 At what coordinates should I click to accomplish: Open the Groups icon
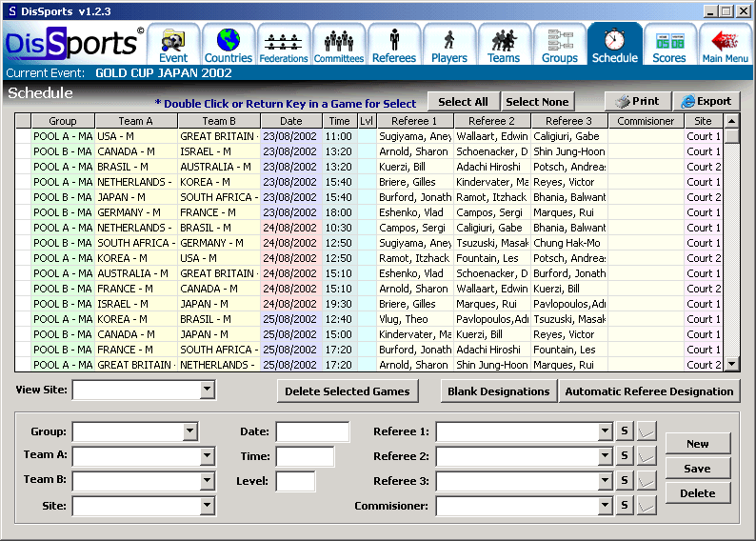(559, 45)
